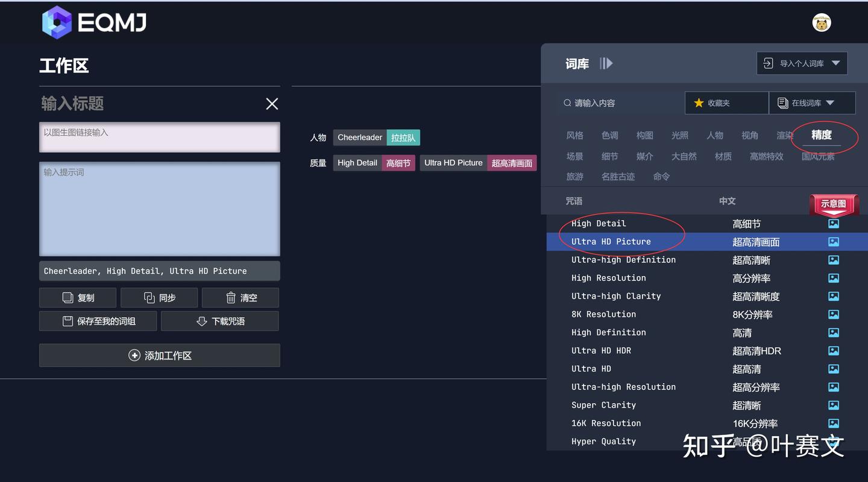Select the Super Clarity row
The height and width of the screenshot is (482, 868).
click(x=707, y=405)
